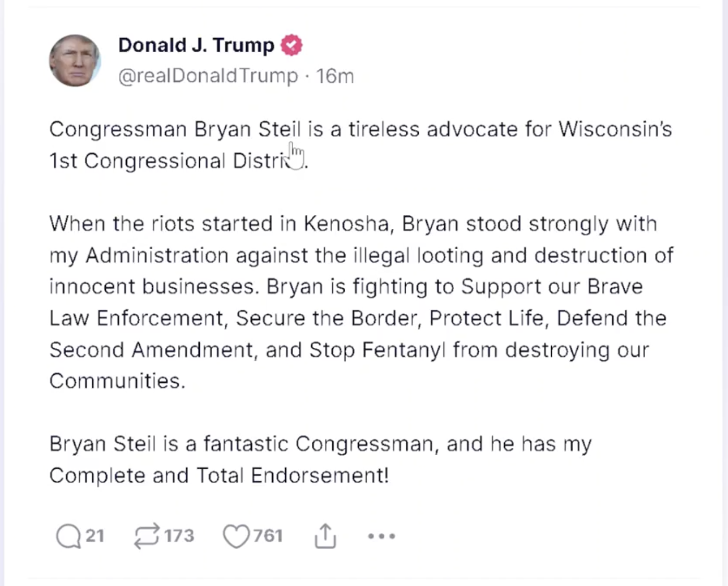The image size is (728, 586).
Task: Open the three-dot more options menu
Action: pyautogui.click(x=381, y=536)
